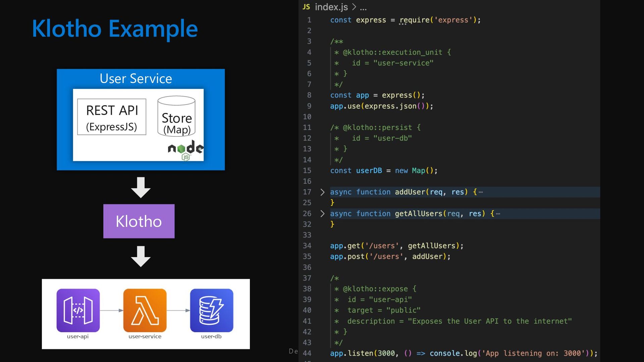Screen dimensions: 644x362
Task: Click the arrow below the Klotho box
Action: 141,256
